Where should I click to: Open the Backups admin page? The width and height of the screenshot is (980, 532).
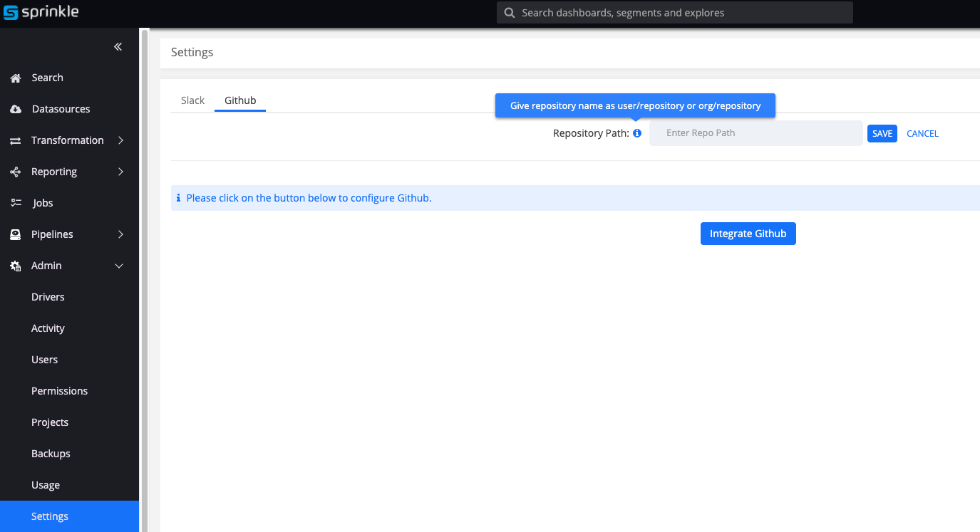click(x=51, y=454)
